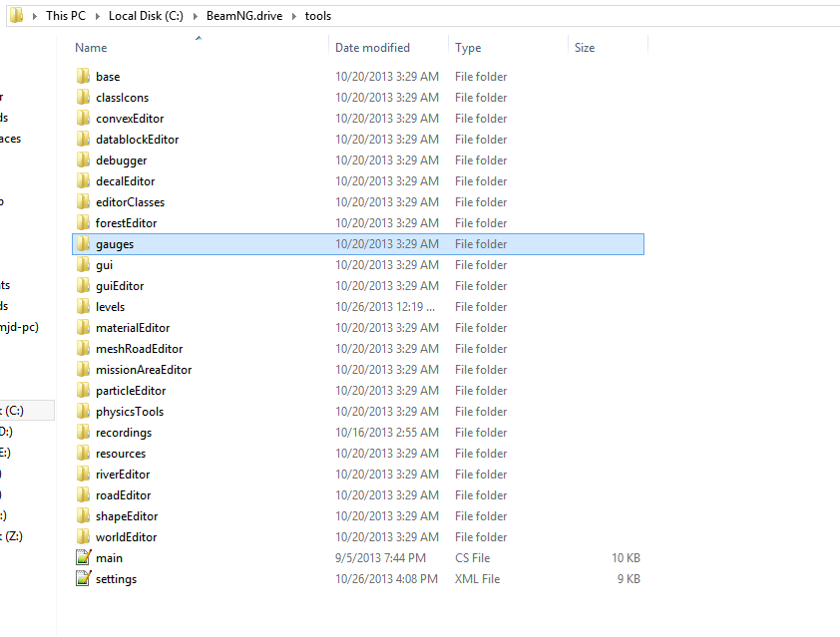
Task: Click the recordings folder icon
Action: (83, 432)
